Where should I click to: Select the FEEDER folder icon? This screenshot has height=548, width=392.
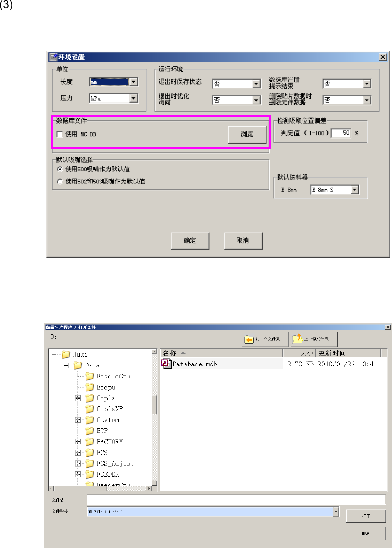pos(90,474)
